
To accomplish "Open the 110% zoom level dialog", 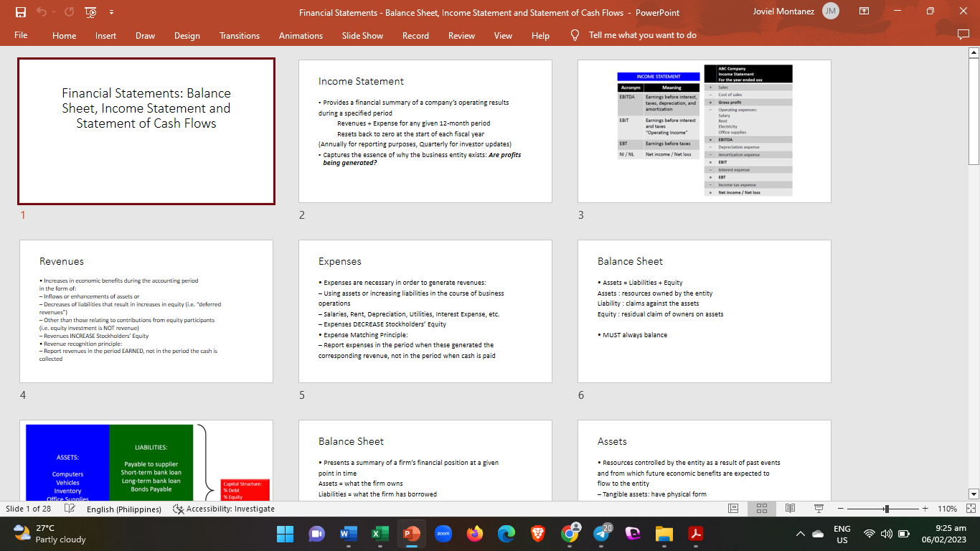I will 947,509.
